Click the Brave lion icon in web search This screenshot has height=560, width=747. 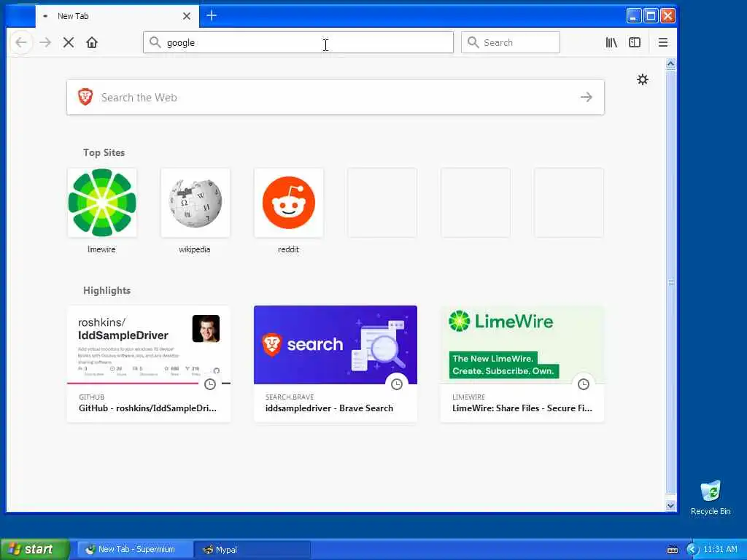[85, 97]
